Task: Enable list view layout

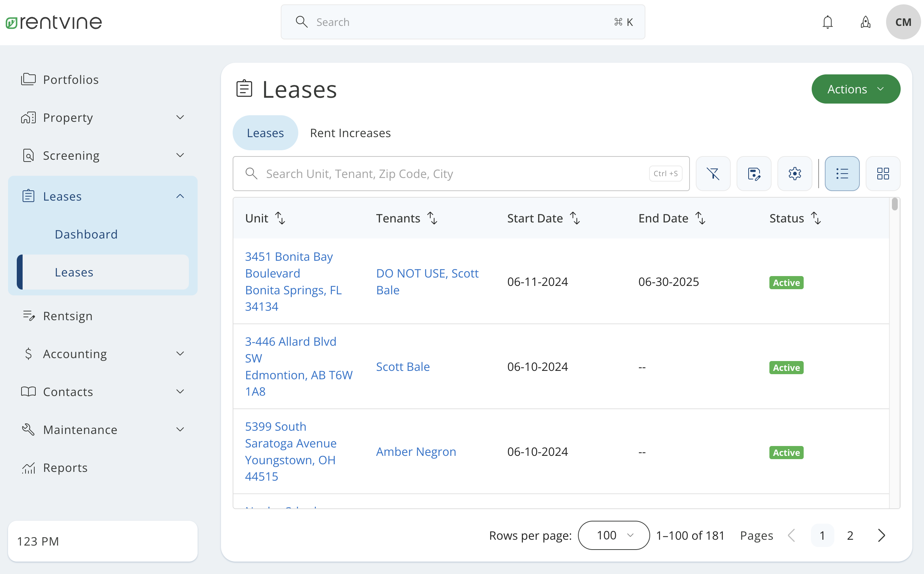Action: click(x=842, y=174)
